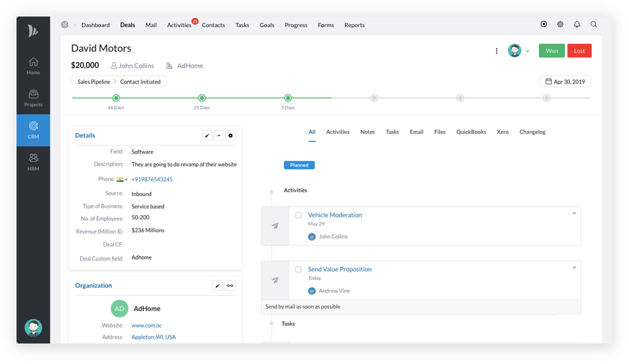This screenshot has width=629, height=364.
Task: Open the calendar date Apr 30, 2019
Action: coord(565,82)
